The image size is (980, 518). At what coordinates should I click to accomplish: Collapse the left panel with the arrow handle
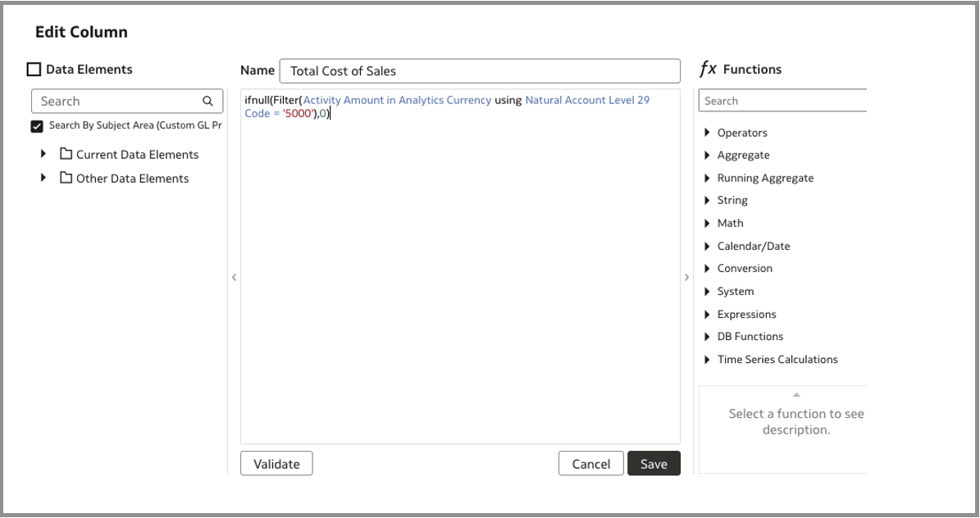pos(234,278)
